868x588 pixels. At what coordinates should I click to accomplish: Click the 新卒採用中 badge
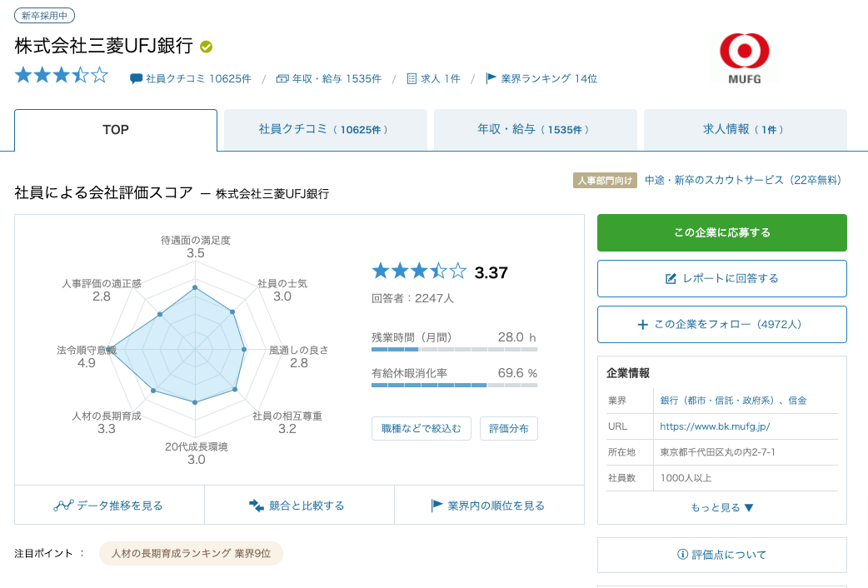pos(44,16)
